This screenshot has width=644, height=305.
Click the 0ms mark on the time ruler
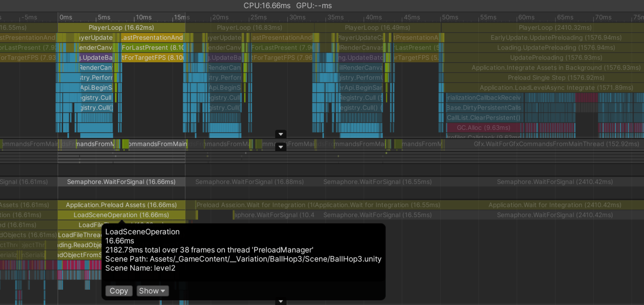point(65,17)
